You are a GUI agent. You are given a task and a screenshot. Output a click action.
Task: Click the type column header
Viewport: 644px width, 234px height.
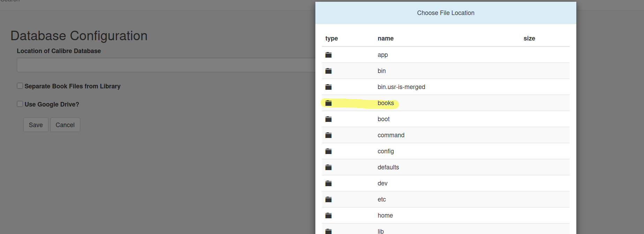click(x=331, y=38)
